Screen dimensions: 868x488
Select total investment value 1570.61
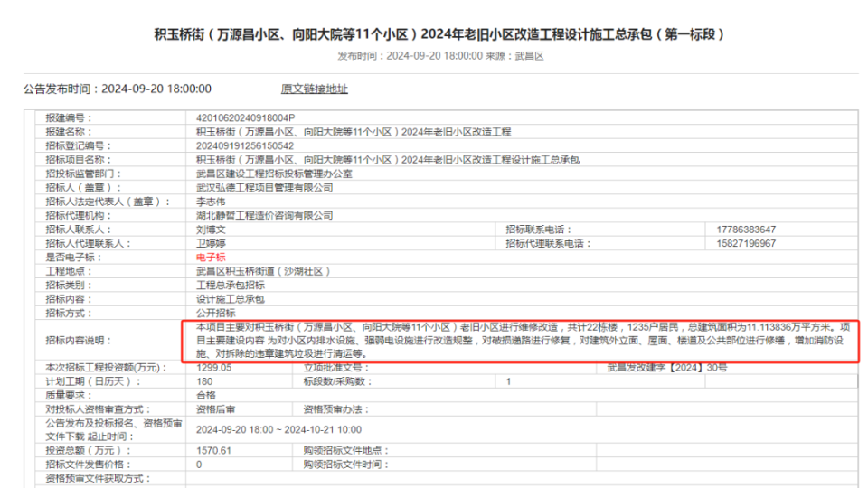point(213,451)
